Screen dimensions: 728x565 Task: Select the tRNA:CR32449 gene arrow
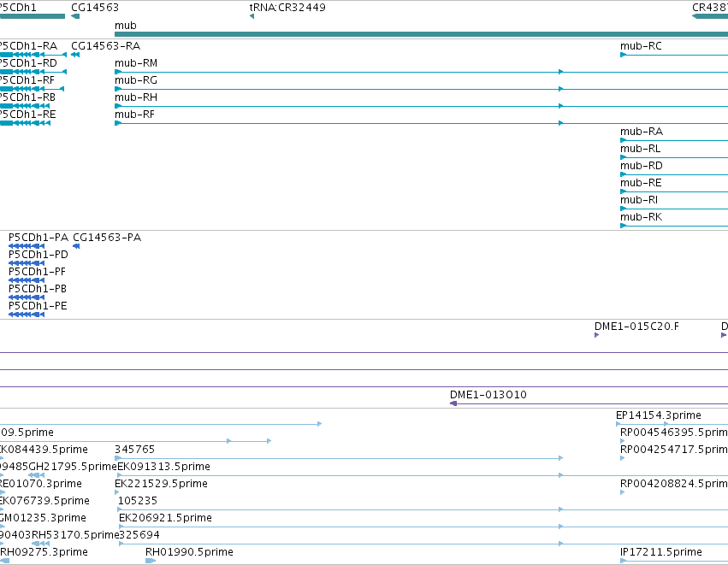[252, 16]
